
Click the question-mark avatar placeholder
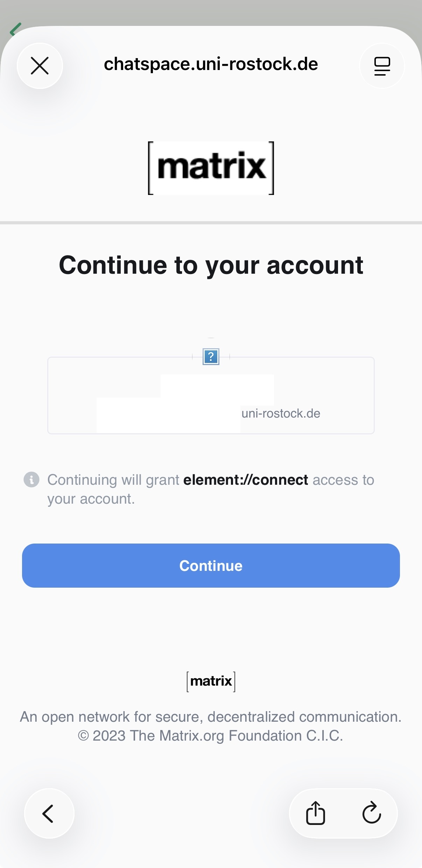211,357
